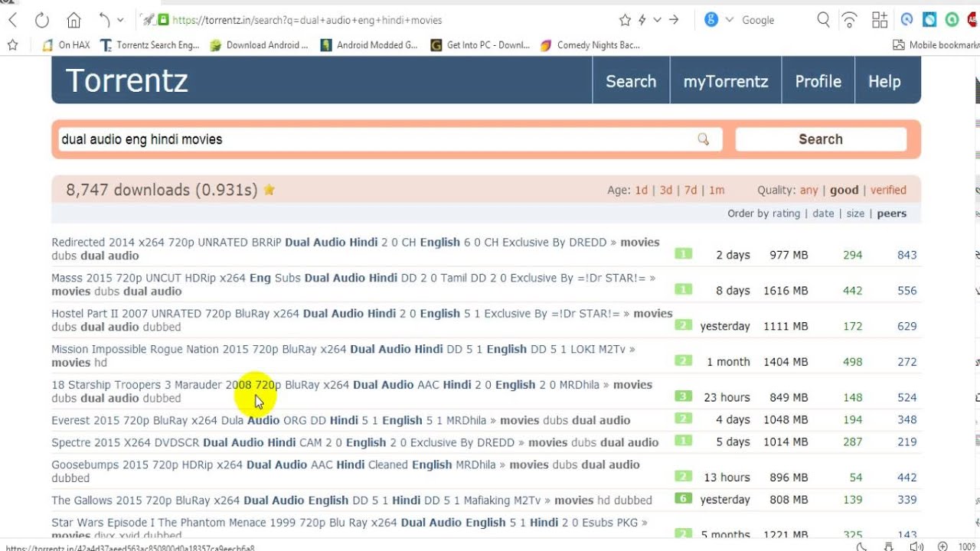Viewport: 980px width, 551px height.
Task: Filter results by age 1d
Action: click(x=641, y=190)
